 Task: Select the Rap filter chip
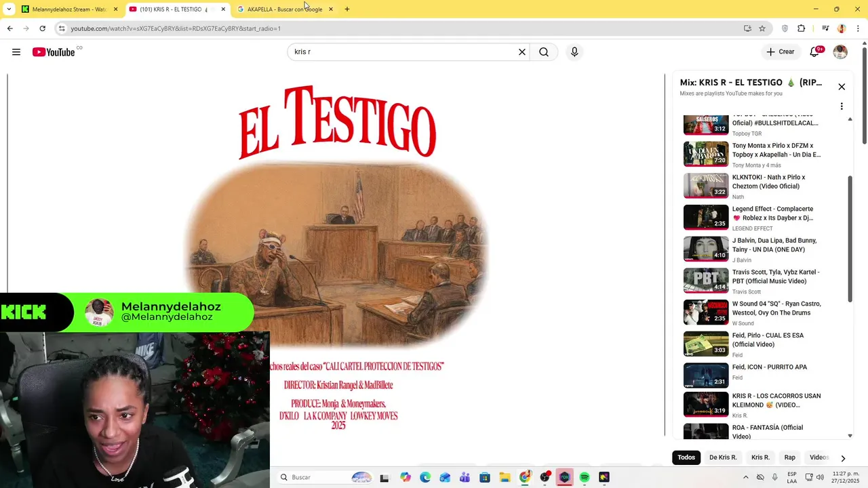pos(790,457)
